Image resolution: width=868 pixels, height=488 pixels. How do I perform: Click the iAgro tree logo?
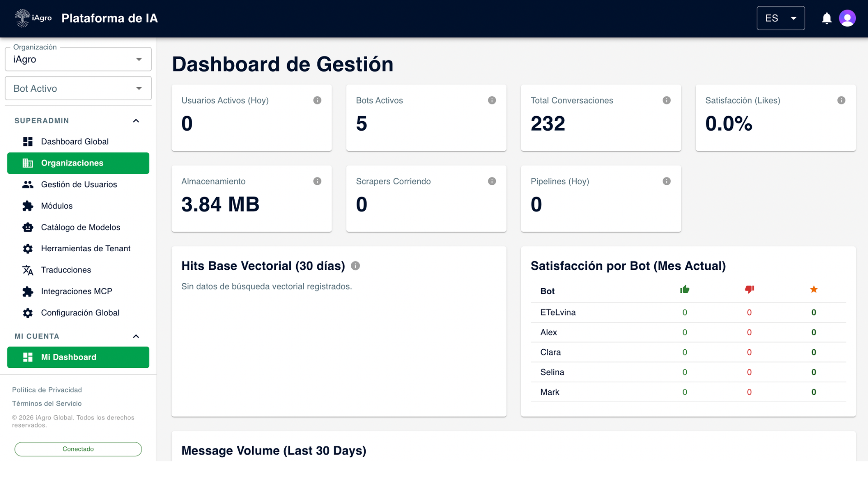point(22,18)
